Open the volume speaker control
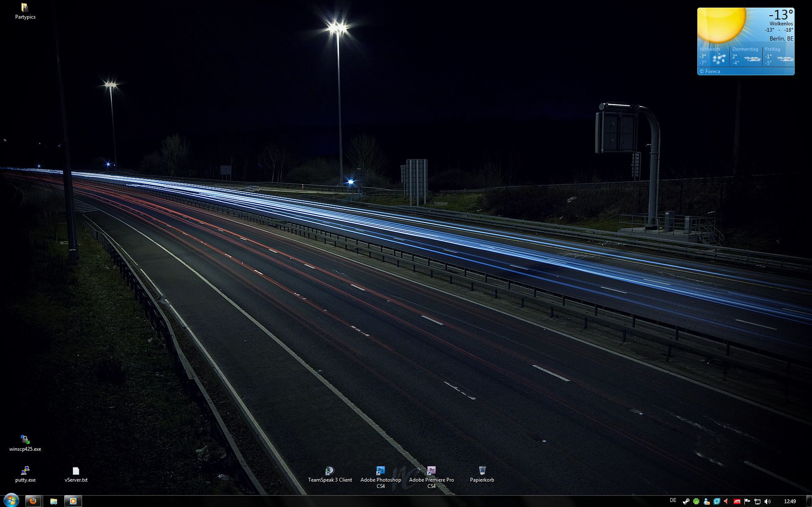The height and width of the screenshot is (507, 812). coord(768,502)
